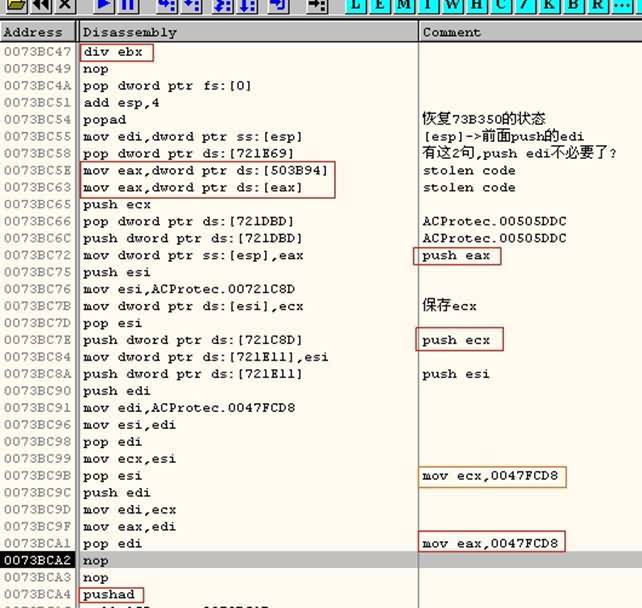This screenshot has width=642, height=608.
Task: Open the Log window with L button
Action: tap(357, 5)
